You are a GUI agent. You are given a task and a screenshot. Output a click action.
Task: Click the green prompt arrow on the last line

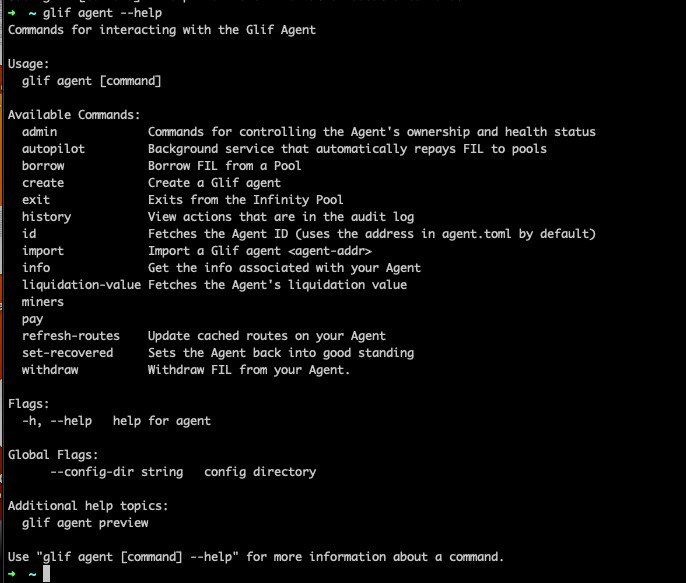pos(12,574)
